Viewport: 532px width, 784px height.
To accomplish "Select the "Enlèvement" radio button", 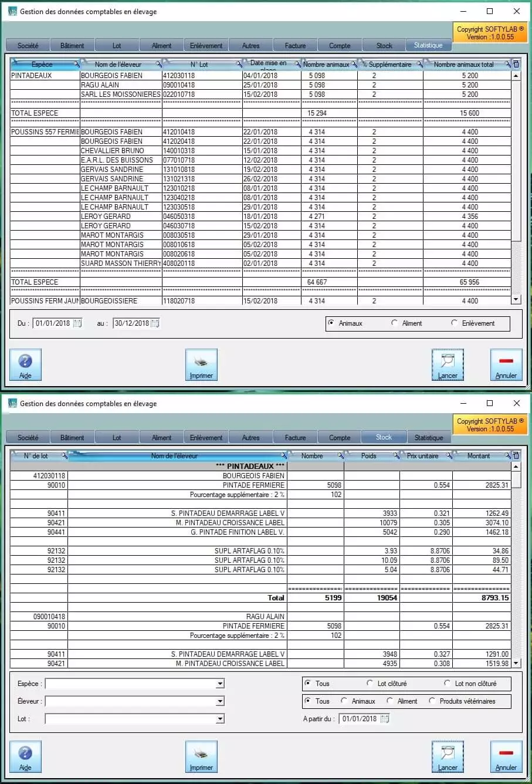I will click(455, 323).
